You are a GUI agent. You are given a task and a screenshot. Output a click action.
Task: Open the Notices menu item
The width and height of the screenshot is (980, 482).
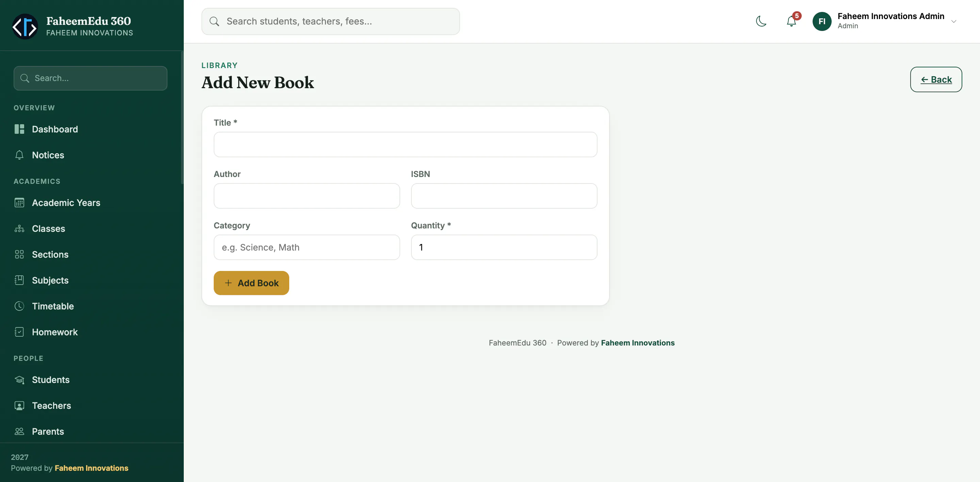pyautogui.click(x=91, y=155)
